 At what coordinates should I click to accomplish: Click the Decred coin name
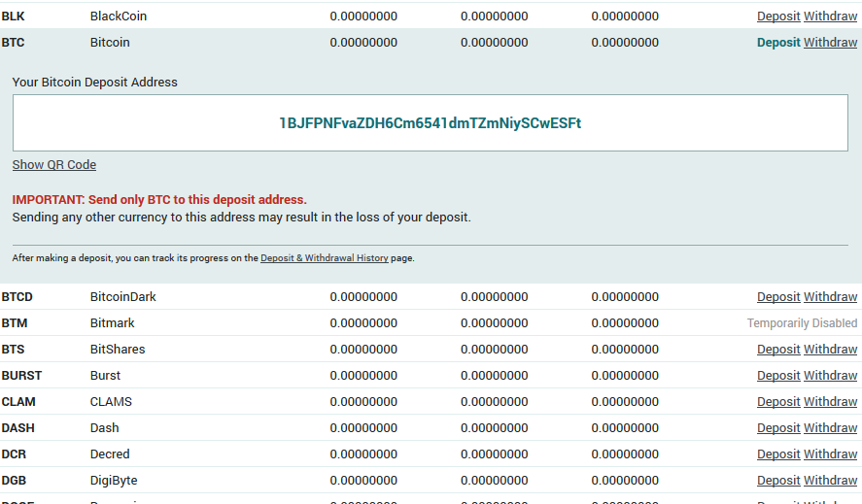click(x=110, y=454)
